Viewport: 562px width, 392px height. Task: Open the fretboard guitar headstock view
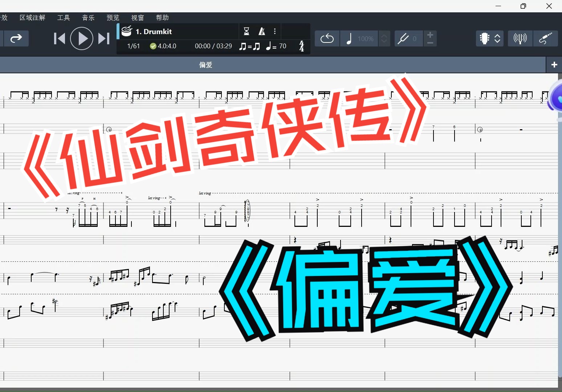click(484, 38)
